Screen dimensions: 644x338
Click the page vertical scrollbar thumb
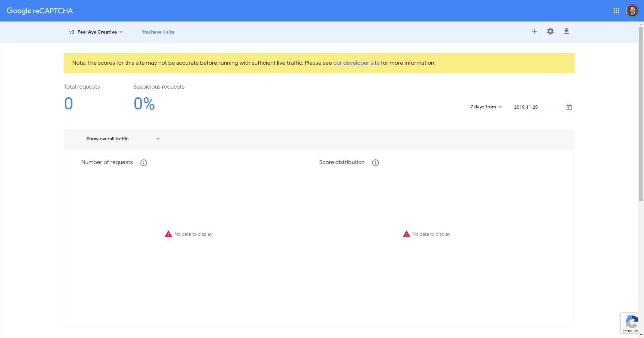pyautogui.click(x=641, y=114)
